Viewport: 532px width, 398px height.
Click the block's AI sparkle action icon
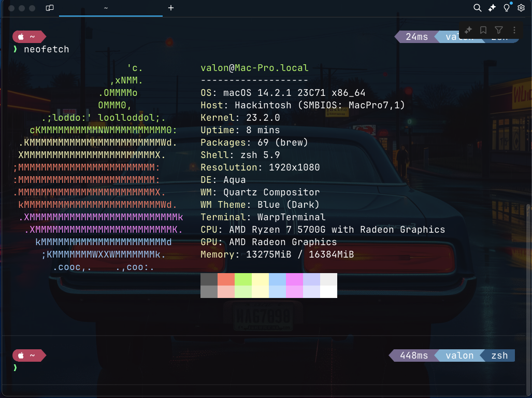468,30
